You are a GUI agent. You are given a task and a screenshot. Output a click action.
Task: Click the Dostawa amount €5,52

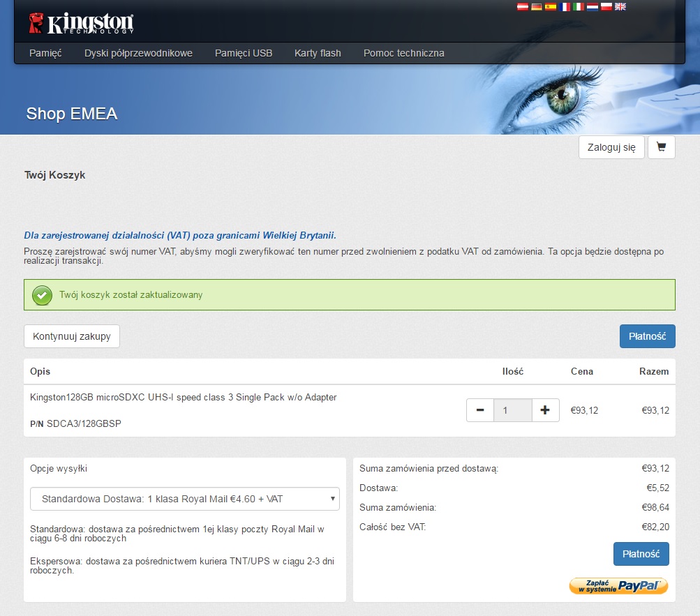click(x=657, y=488)
